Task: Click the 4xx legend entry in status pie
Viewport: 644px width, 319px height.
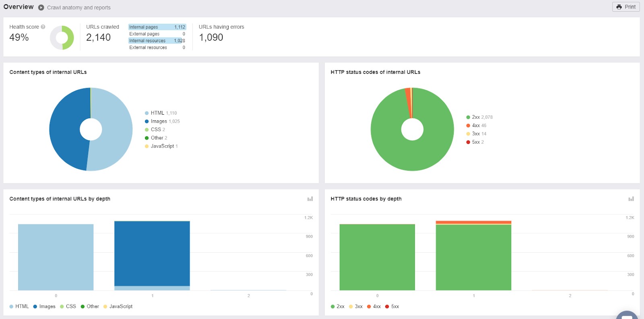Action: [x=476, y=126]
